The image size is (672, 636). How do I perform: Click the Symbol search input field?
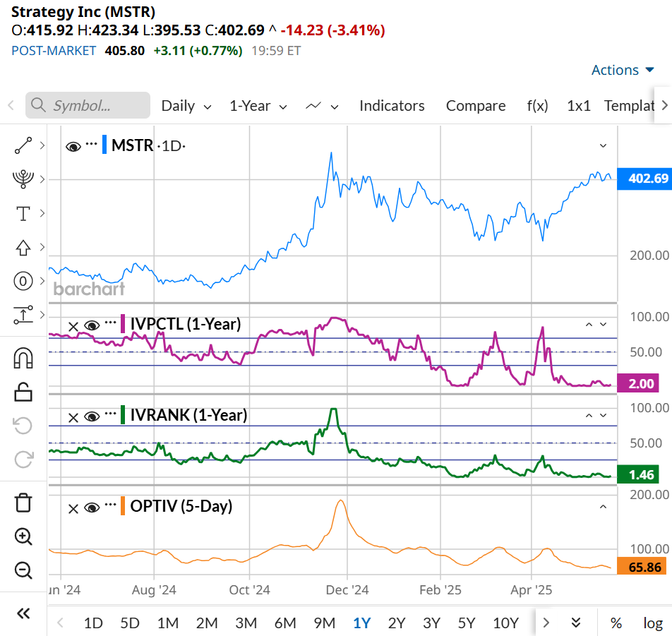[88, 104]
